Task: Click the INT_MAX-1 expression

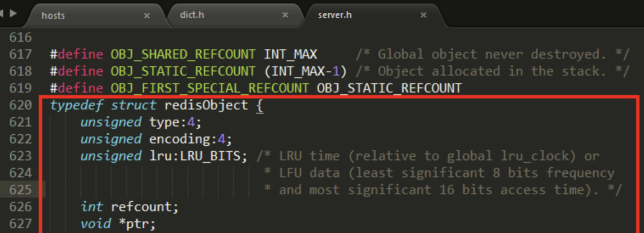Action: pyautogui.click(x=305, y=71)
